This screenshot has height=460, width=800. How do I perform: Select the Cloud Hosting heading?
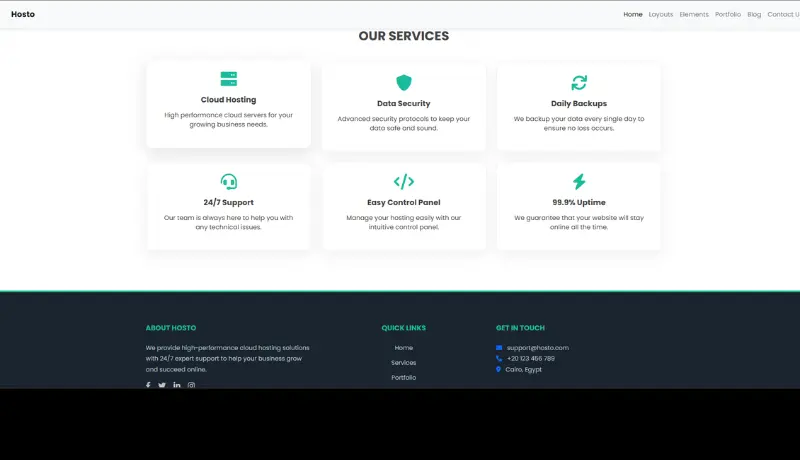[229, 99]
